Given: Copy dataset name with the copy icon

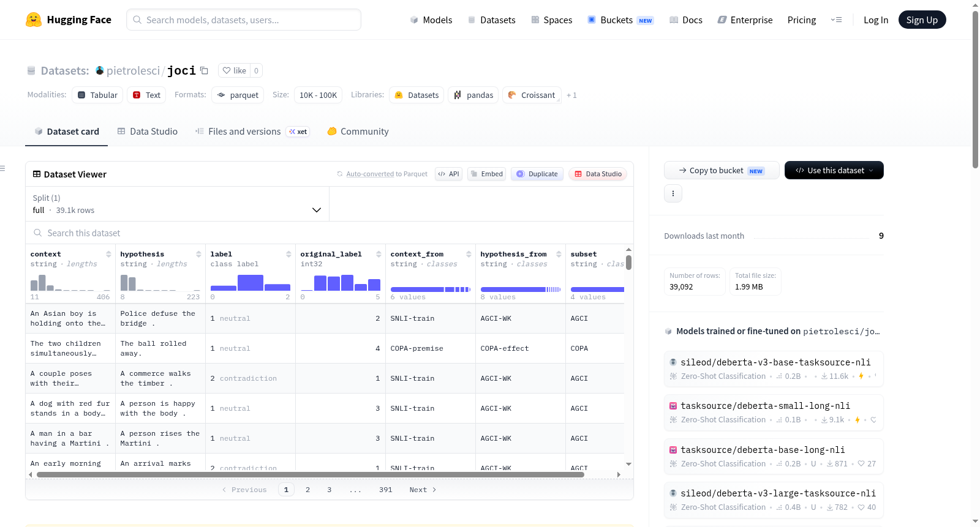Looking at the screenshot, I should pos(205,70).
